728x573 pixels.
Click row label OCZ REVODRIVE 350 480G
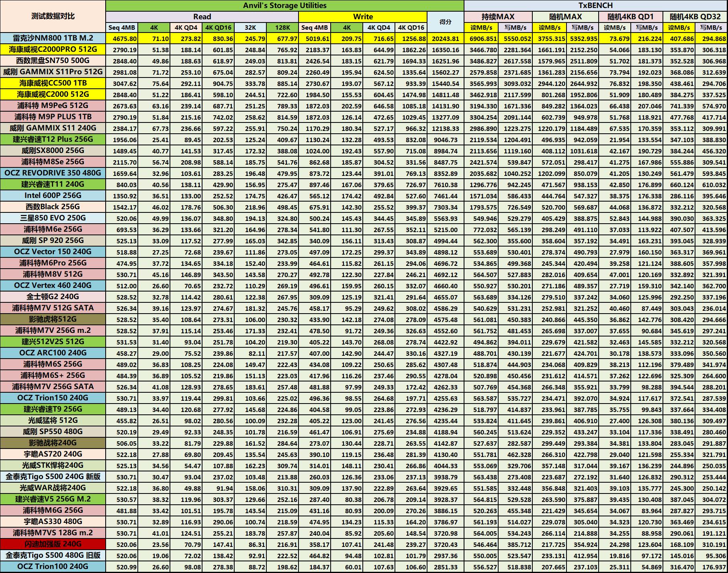(53, 173)
